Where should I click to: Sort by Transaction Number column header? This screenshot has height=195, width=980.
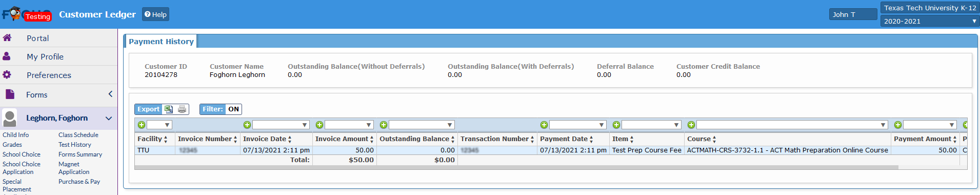click(497, 139)
